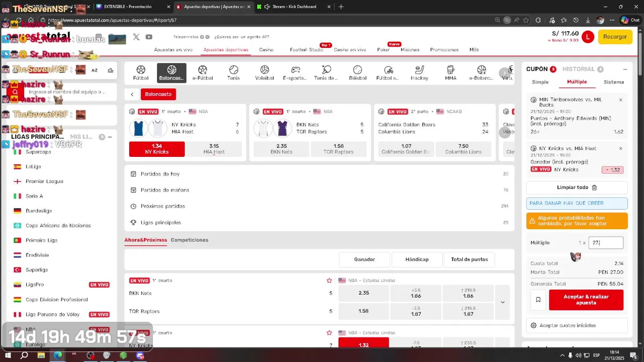Open the E-sports category
Viewport: 644px width, 362px height.
click(295, 73)
